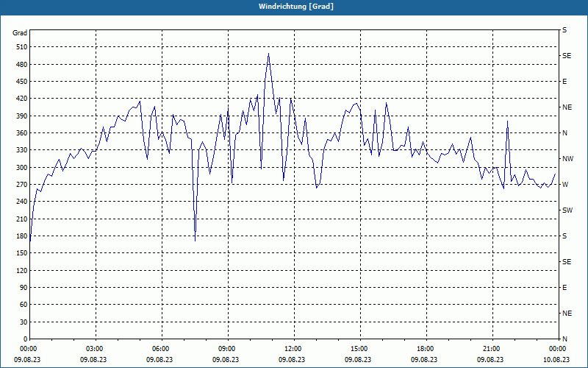Click the 21:00 time label
588x368 pixels.
(x=492, y=349)
